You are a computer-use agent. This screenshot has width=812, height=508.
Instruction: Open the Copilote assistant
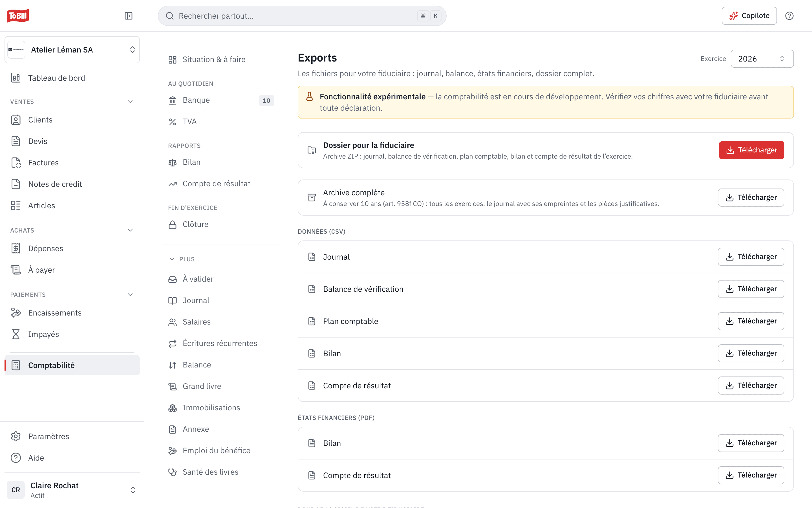(749, 16)
